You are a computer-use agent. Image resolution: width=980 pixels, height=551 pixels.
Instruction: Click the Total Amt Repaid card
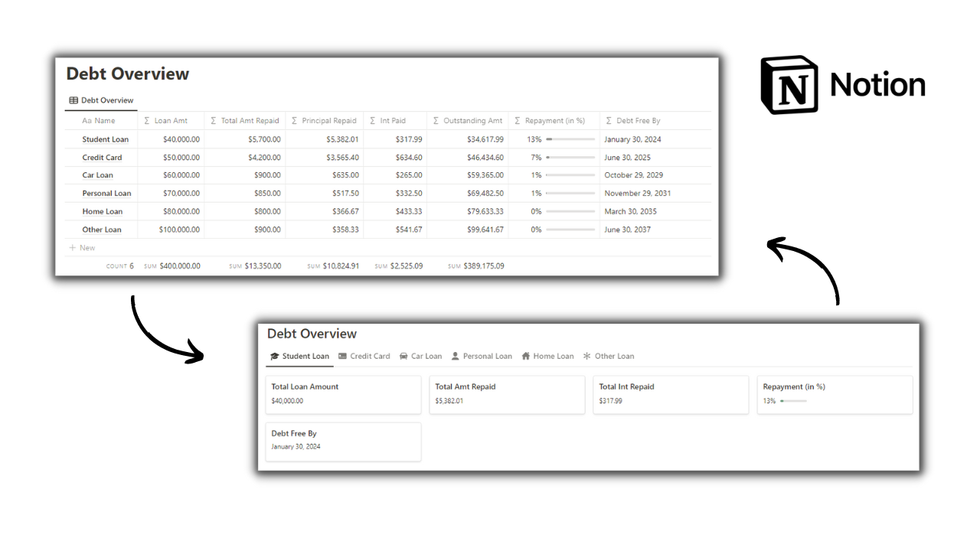coord(507,395)
